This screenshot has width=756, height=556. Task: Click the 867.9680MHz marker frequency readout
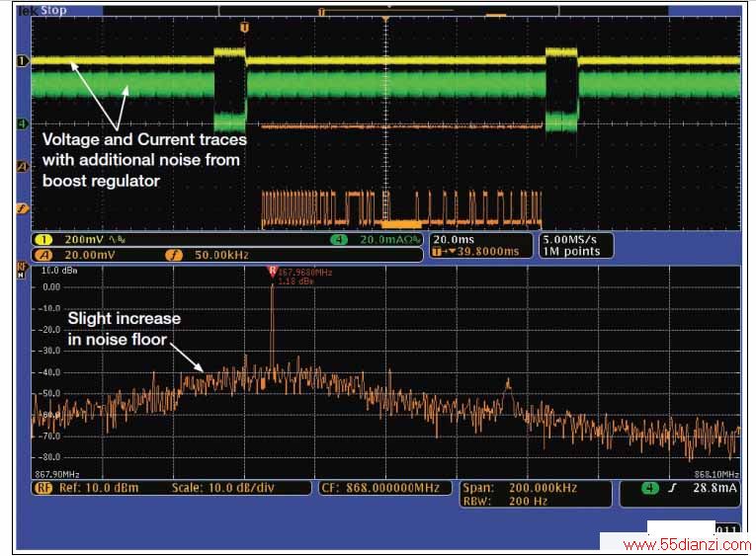coord(305,273)
